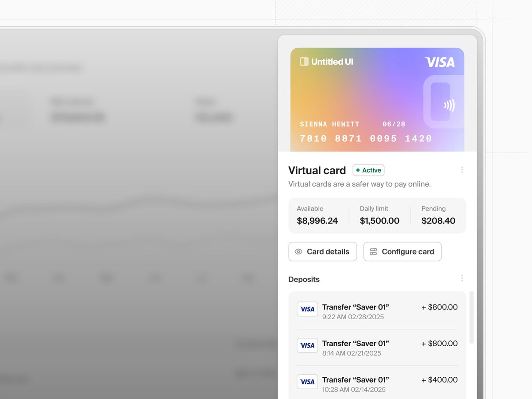Image resolution: width=532 pixels, height=399 pixels.
Task: Click + $800.00 on the 9:22 AM transfer
Action: [439, 307]
